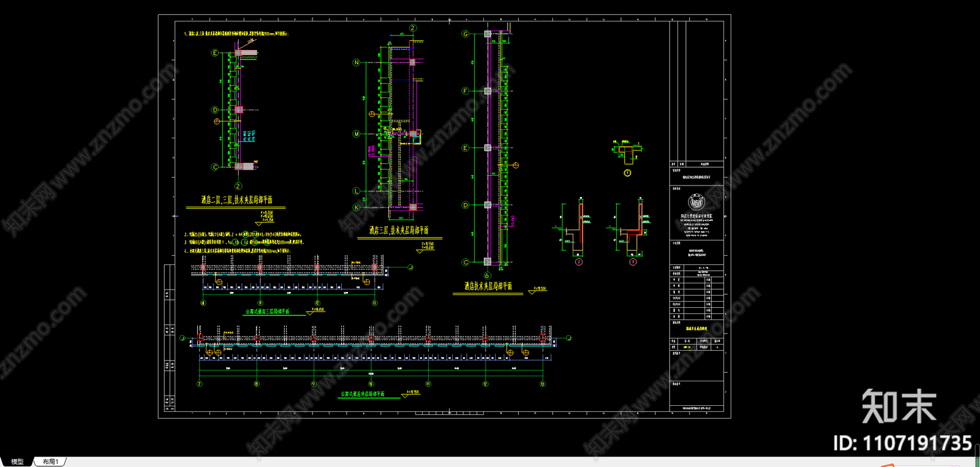Image resolution: width=980 pixels, height=467 pixels.
Task: Open the 布局1 layout tab
Action: 50,461
